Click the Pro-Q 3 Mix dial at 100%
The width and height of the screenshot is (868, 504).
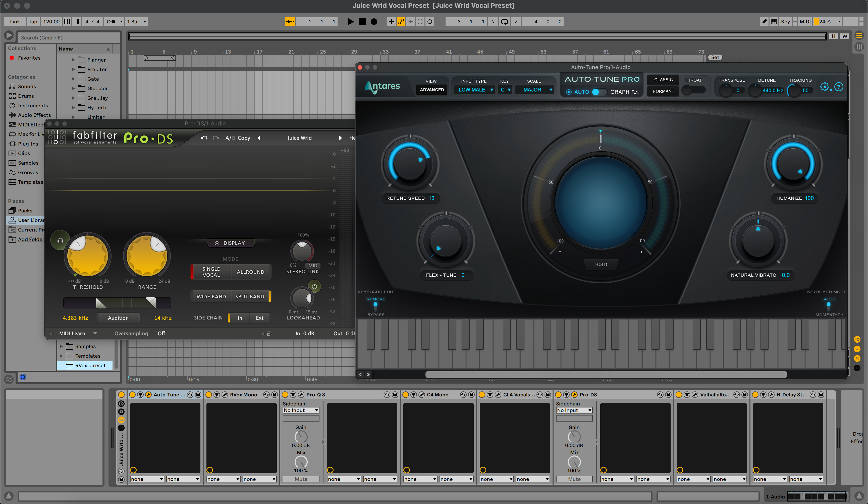301,462
